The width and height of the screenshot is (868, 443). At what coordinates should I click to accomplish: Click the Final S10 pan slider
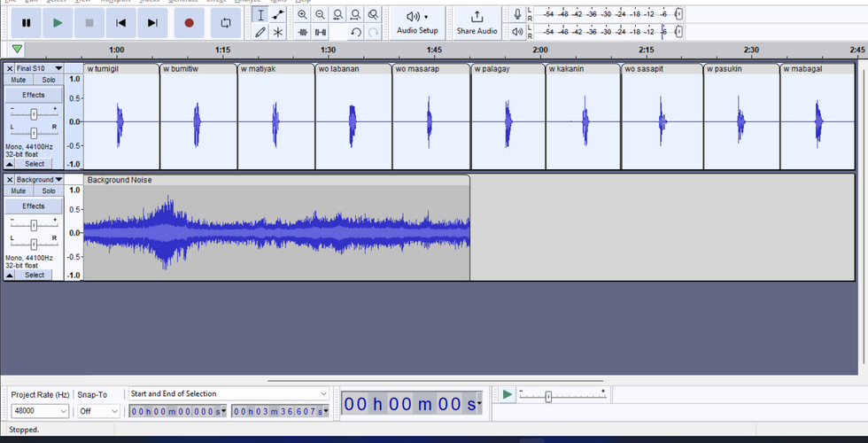[x=34, y=133]
